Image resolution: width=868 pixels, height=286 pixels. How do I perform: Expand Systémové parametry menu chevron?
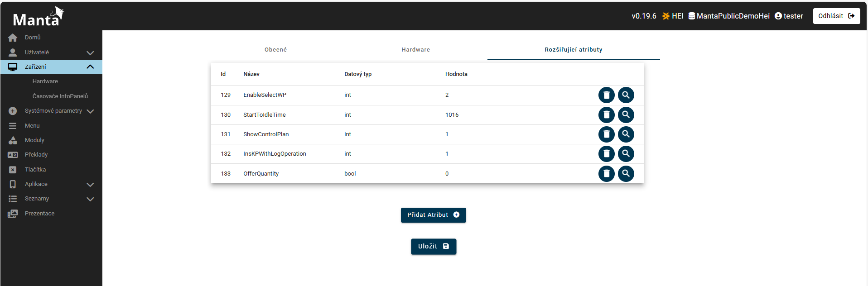(90, 111)
